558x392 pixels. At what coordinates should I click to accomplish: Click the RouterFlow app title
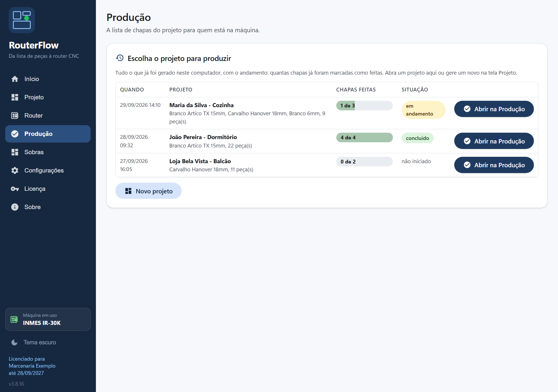pos(34,45)
